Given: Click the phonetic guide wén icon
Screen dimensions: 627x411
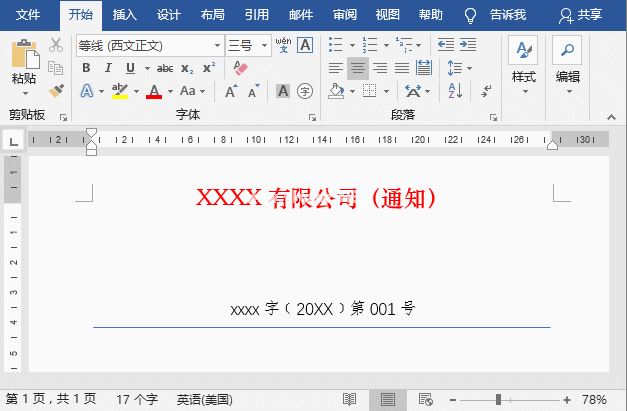Looking at the screenshot, I should coord(283,45).
